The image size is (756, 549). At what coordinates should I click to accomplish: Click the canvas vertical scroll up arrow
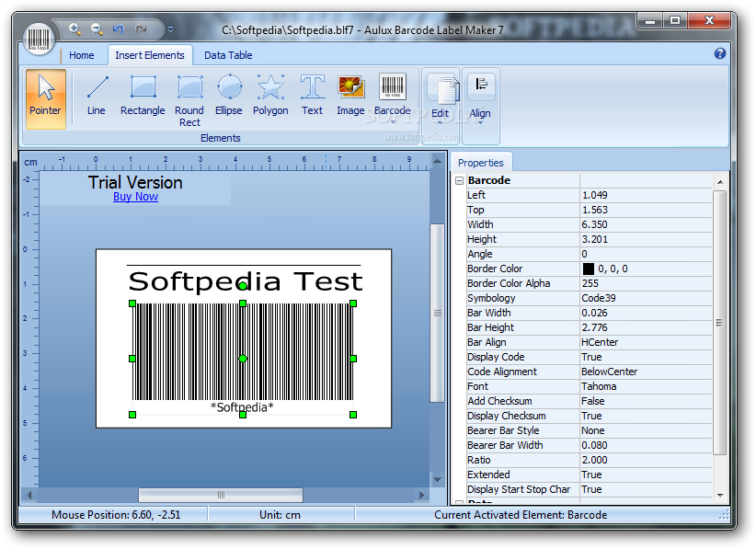(x=437, y=161)
